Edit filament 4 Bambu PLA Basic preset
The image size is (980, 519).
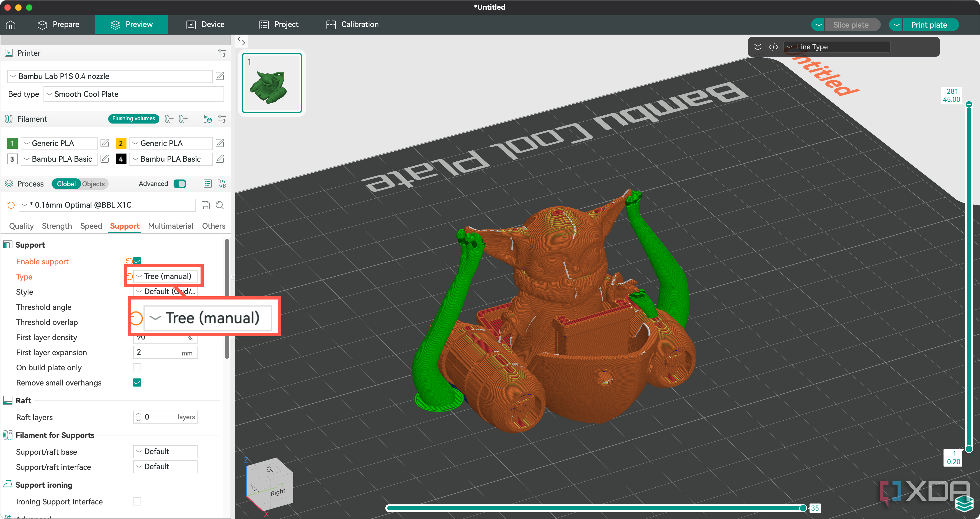pos(220,159)
